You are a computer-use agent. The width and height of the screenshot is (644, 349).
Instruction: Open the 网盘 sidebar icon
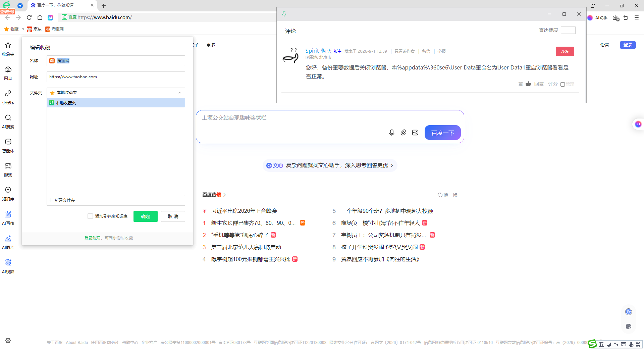coord(8,73)
